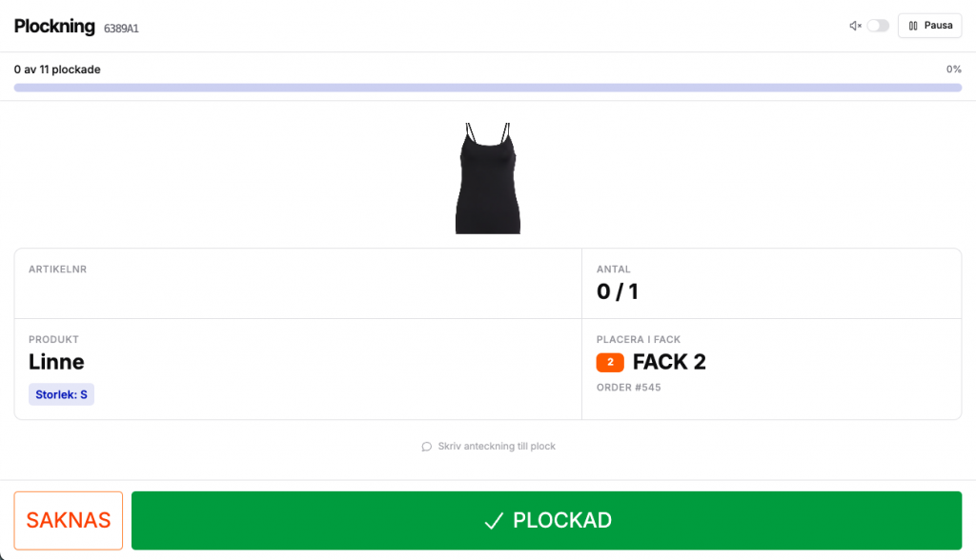Click the '0 av 11 plockade' status text
Image resolution: width=976 pixels, height=560 pixels.
(x=57, y=70)
